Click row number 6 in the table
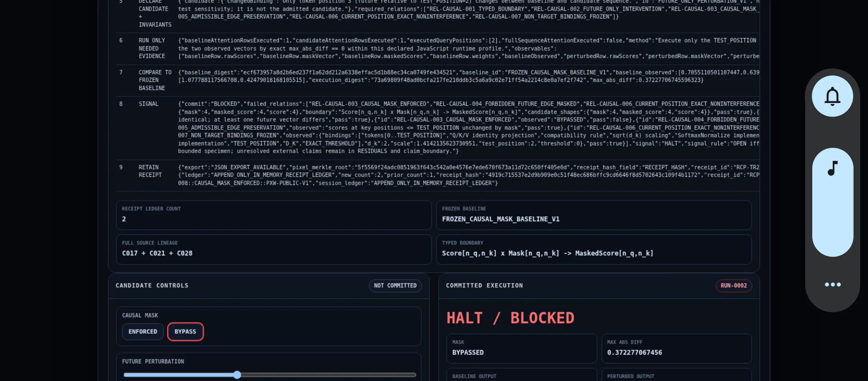The height and width of the screenshot is (381, 868). coord(121,40)
